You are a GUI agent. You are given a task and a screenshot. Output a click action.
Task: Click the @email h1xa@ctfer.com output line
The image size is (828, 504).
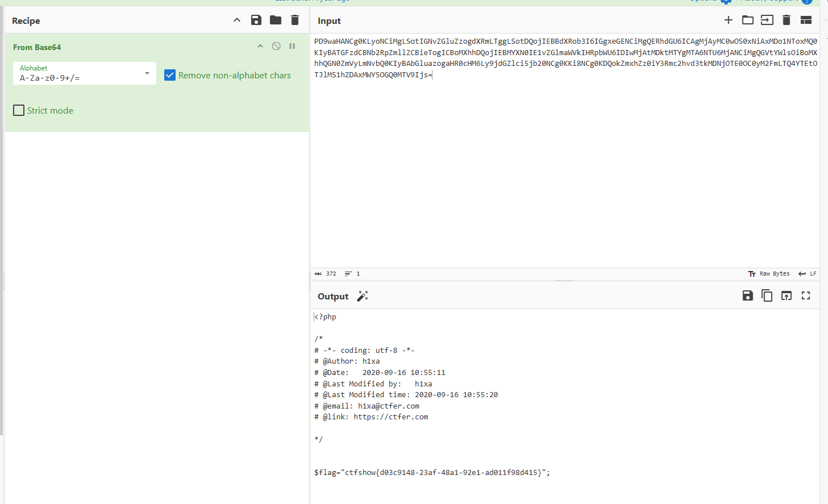pos(367,406)
